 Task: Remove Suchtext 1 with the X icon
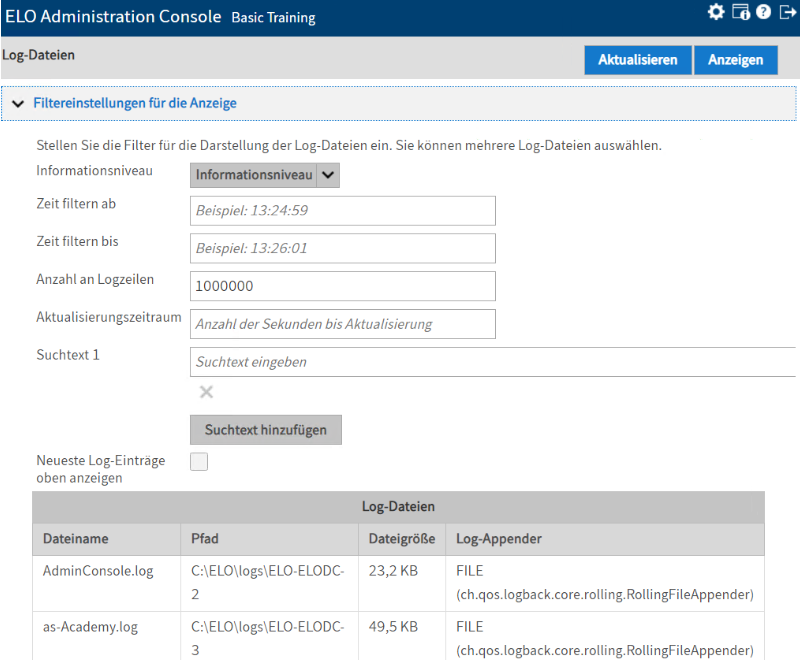pyautogui.click(x=206, y=392)
